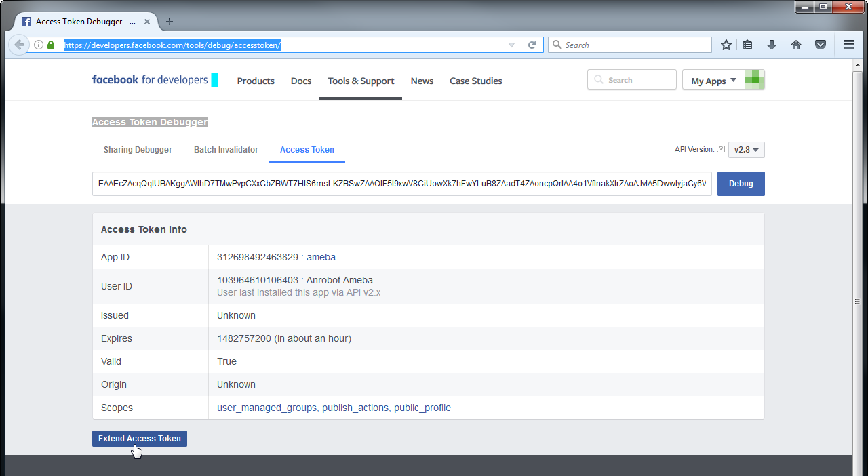Open Firefox hamburger menu

(849, 45)
